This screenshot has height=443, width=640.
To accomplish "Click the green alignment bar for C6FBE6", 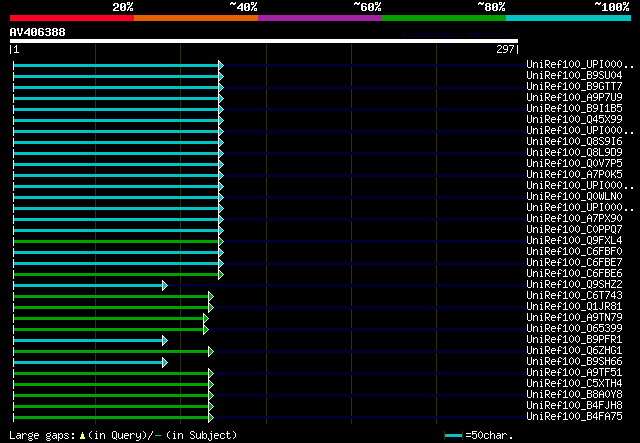I will coord(116,275).
